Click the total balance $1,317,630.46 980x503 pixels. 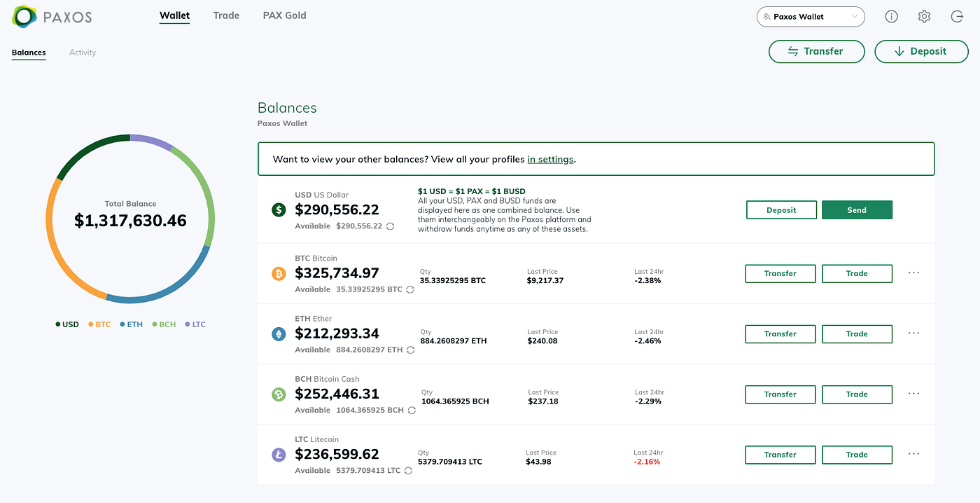(130, 221)
